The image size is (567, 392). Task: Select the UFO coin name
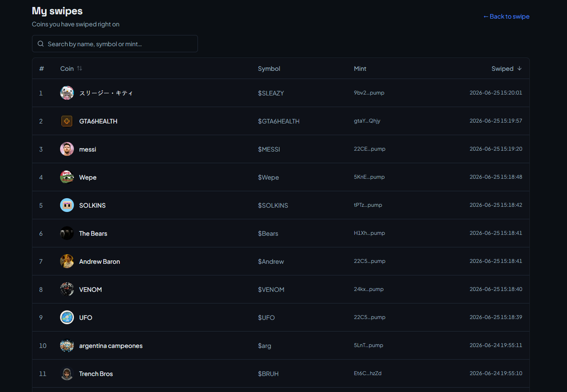tap(85, 318)
